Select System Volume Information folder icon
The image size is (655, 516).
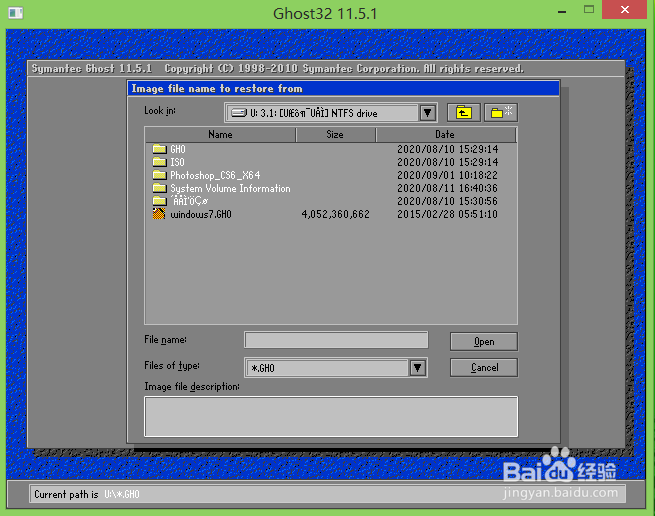point(159,188)
